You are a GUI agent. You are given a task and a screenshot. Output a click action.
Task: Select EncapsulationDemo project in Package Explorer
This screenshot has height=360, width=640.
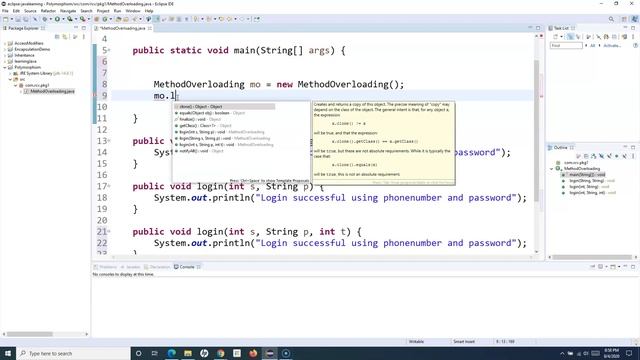pyautogui.click(x=32, y=49)
